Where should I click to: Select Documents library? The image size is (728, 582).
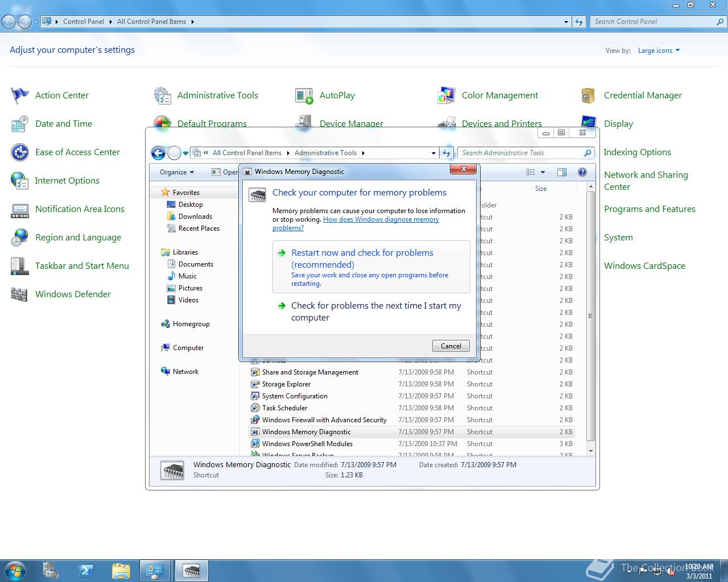196,264
